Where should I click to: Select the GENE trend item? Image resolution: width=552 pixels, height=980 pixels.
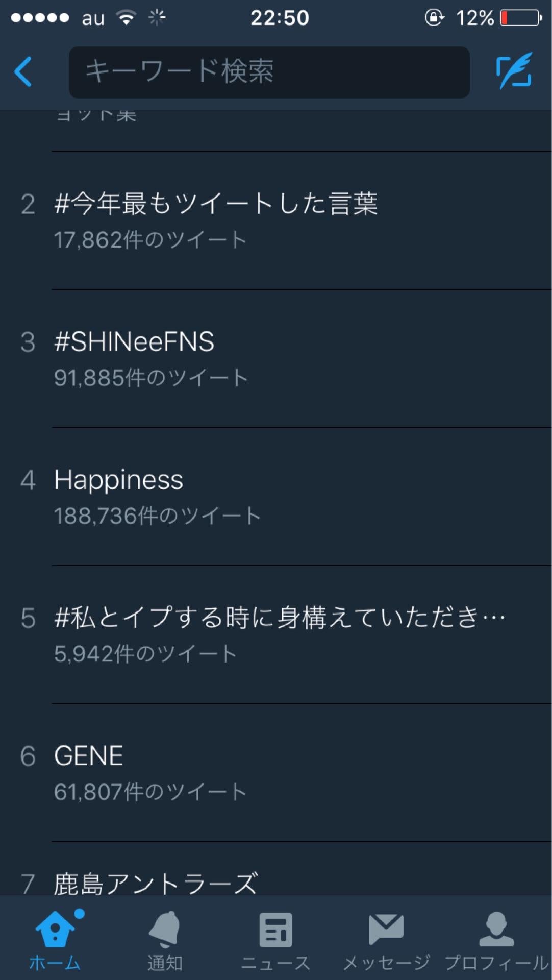(x=89, y=756)
